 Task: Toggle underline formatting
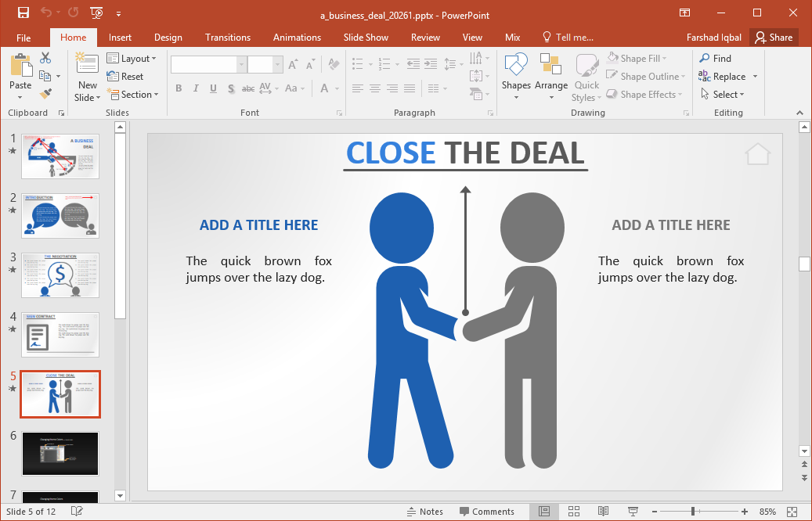pyautogui.click(x=211, y=88)
